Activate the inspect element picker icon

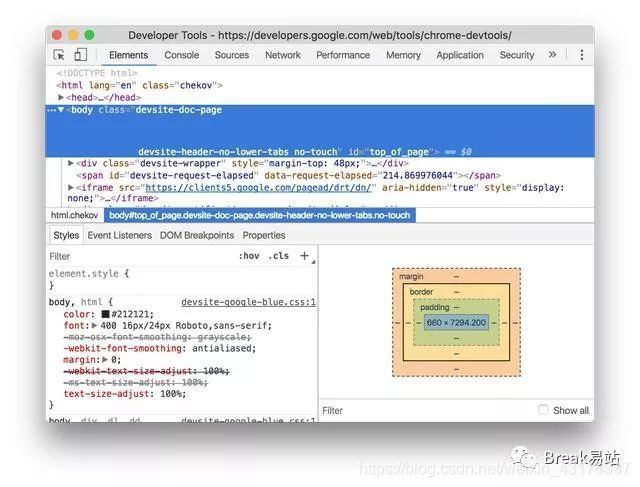point(59,55)
